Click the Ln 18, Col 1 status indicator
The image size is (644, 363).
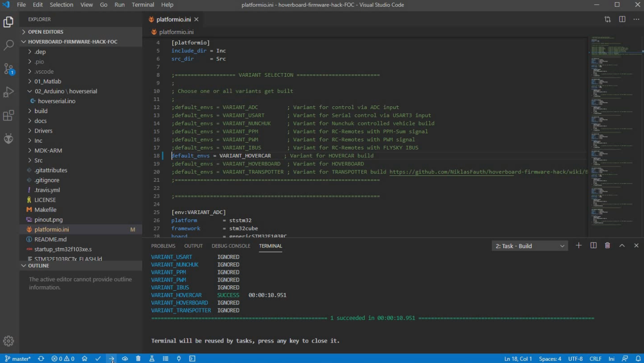[518, 358]
